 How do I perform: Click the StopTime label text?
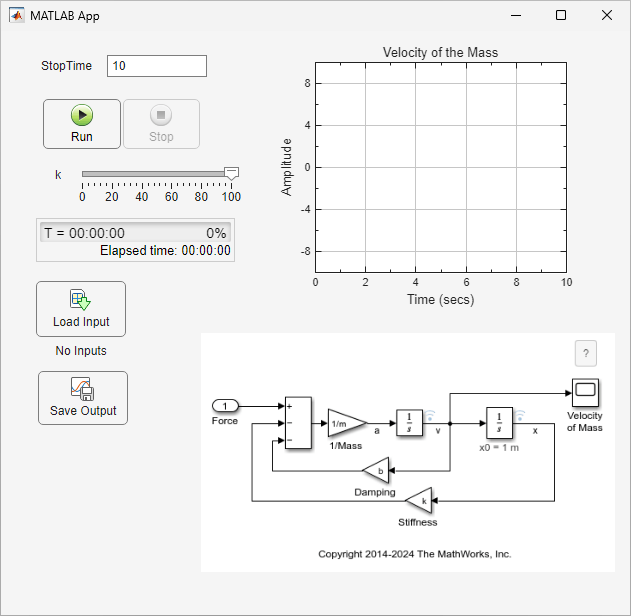click(66, 66)
